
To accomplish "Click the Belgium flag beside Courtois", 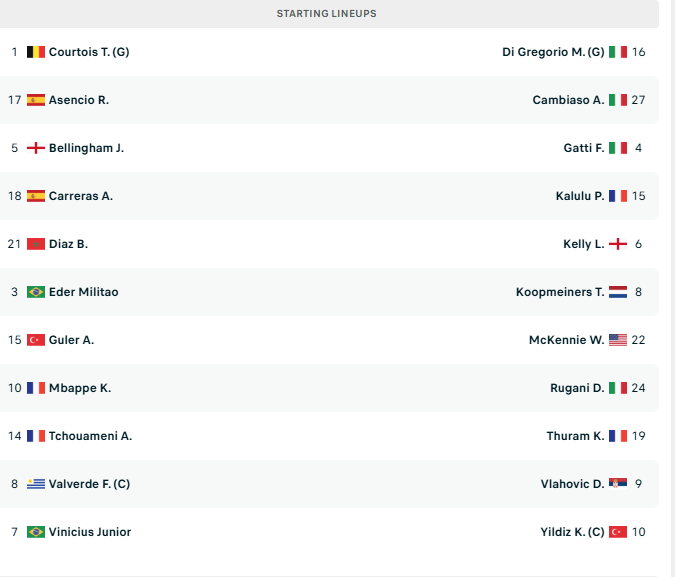I will (36, 52).
